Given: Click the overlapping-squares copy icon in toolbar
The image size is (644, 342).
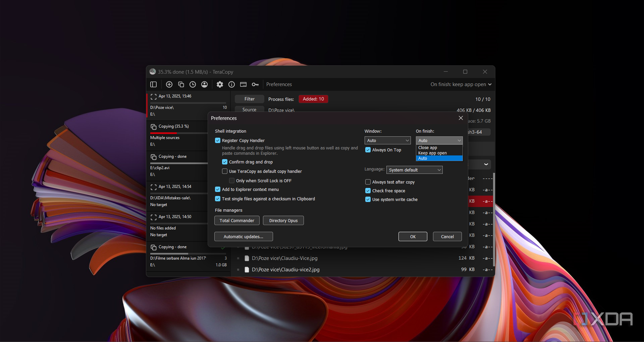Looking at the screenshot, I should pyautogui.click(x=181, y=84).
